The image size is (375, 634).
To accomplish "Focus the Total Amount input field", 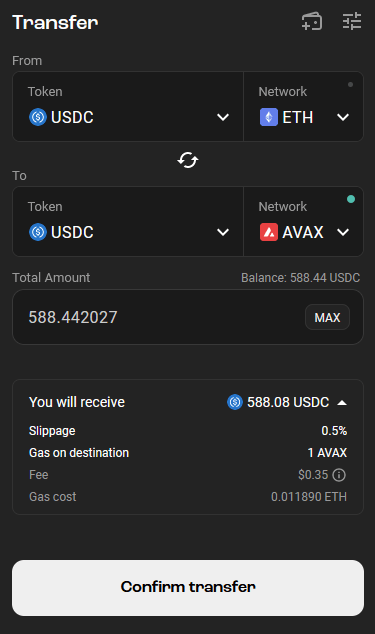I will pos(188,317).
